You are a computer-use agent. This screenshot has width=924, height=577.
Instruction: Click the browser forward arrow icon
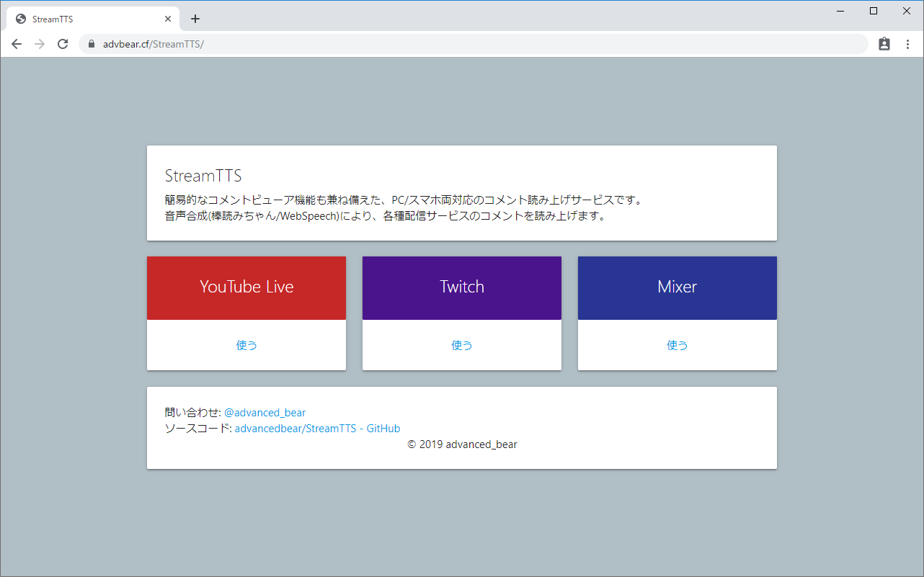(x=40, y=44)
